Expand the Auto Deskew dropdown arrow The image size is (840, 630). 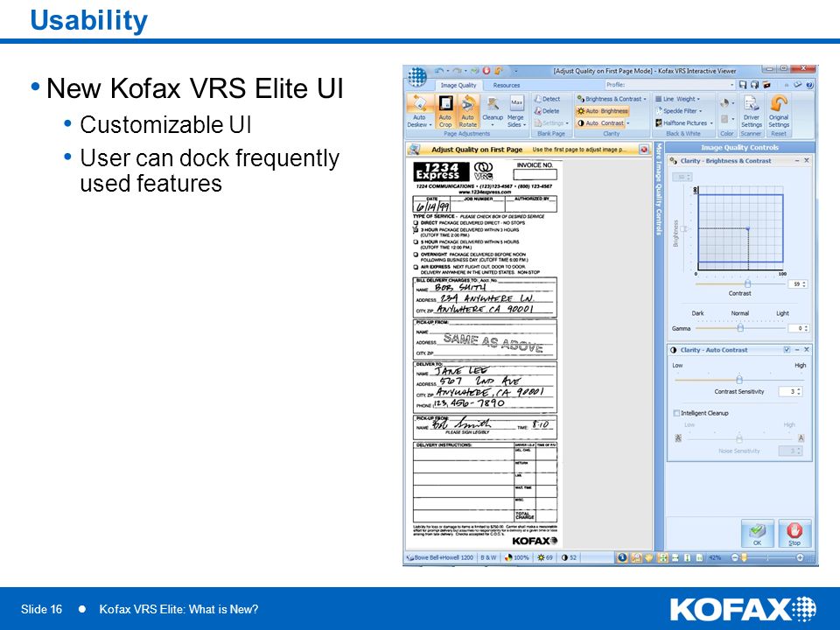tap(430, 125)
